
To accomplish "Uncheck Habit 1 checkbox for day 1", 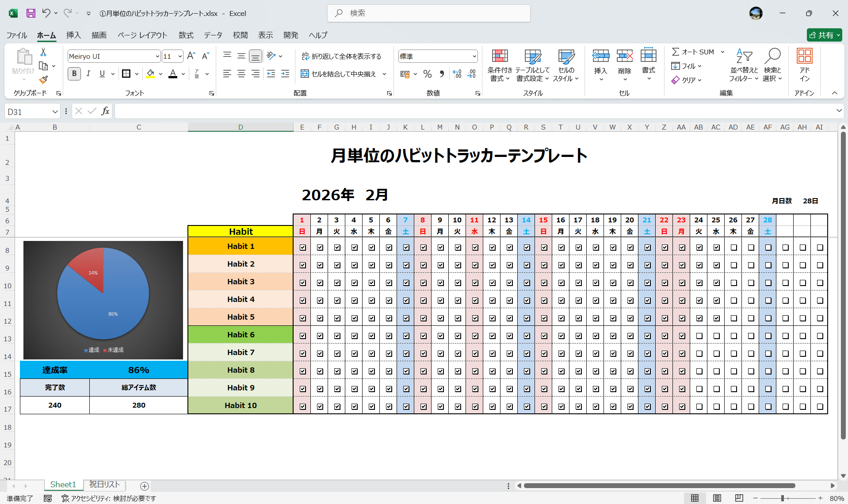I will (x=302, y=247).
